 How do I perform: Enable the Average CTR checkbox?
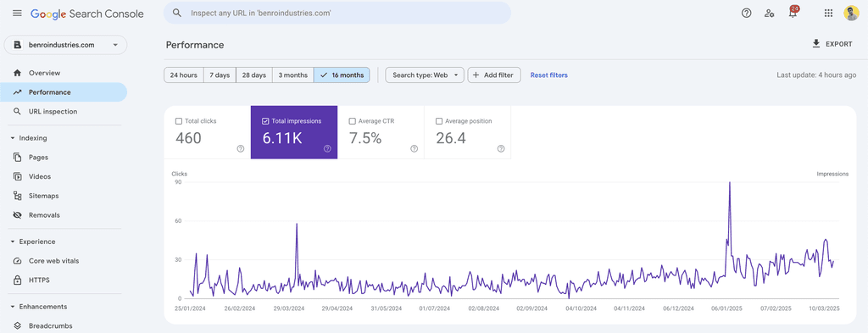point(352,121)
